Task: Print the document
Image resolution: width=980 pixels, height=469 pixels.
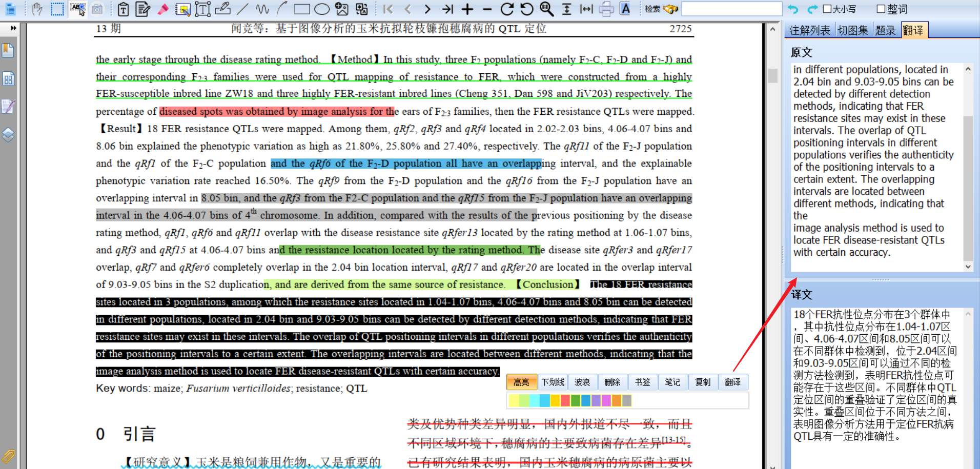Action: [606, 9]
